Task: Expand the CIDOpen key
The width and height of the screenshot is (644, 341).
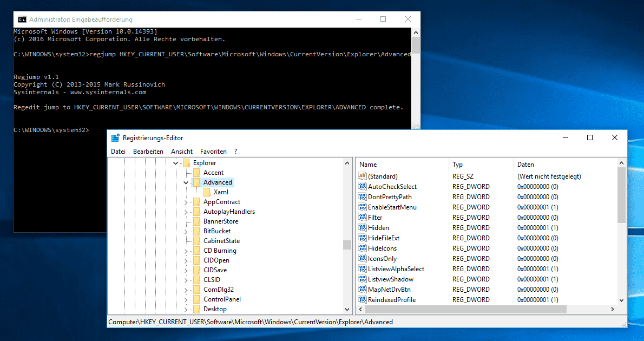Action: (x=186, y=260)
